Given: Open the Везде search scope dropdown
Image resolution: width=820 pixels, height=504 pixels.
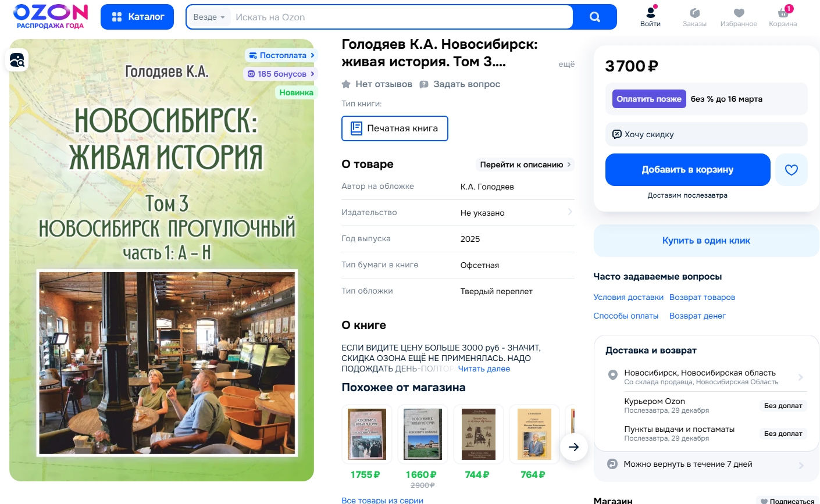Looking at the screenshot, I should [x=209, y=17].
